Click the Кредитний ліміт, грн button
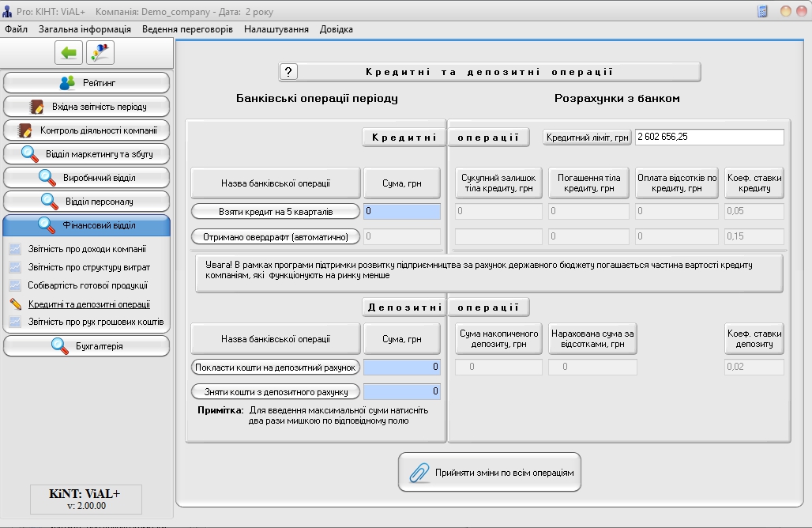This screenshot has height=528, width=812. pyautogui.click(x=587, y=138)
